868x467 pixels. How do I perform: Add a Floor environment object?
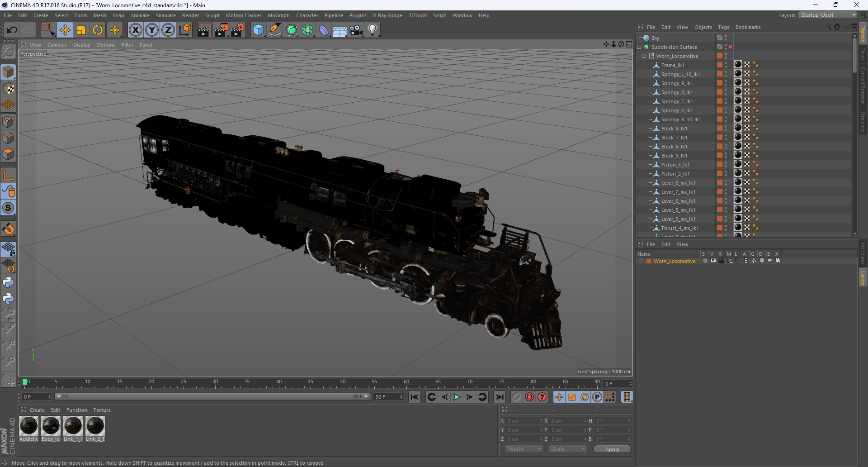[340, 30]
